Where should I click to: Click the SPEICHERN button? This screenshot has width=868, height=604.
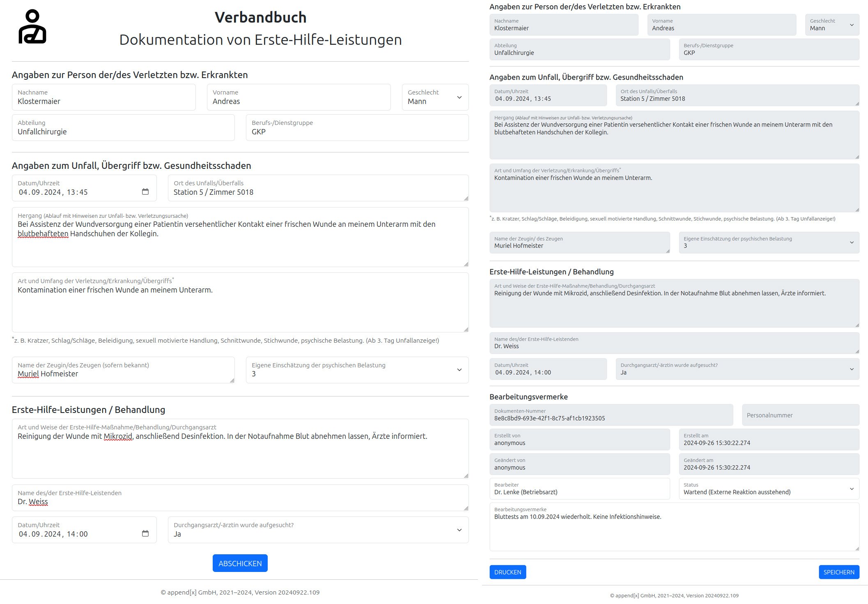839,572
